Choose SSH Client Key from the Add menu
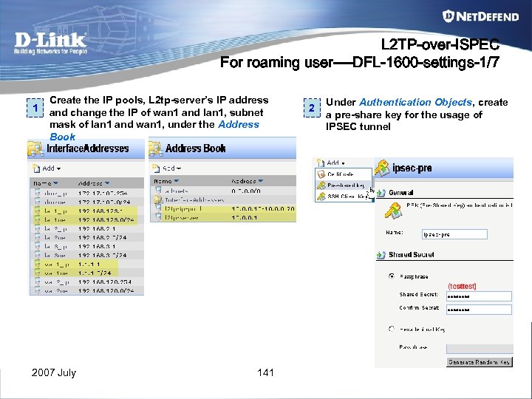 click(344, 196)
